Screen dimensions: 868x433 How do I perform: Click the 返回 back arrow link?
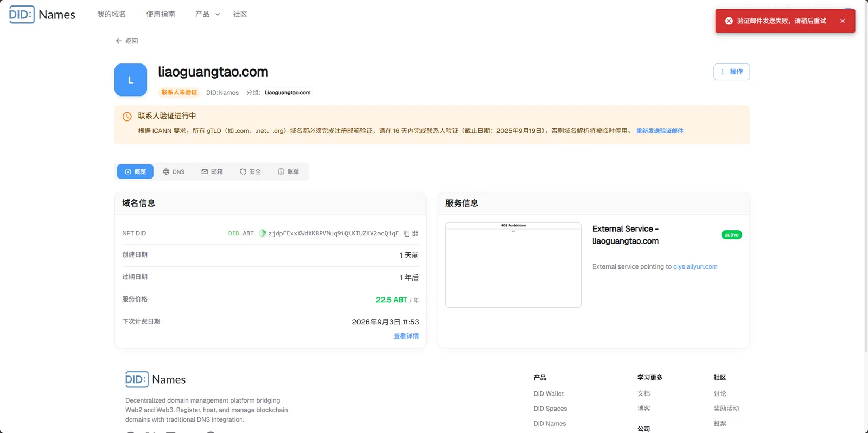[x=127, y=41]
